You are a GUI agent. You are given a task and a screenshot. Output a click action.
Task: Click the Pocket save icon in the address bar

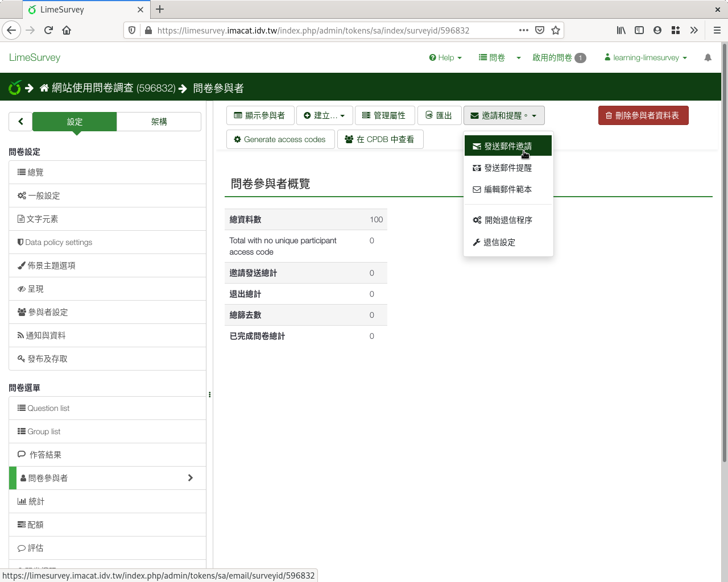(540, 30)
